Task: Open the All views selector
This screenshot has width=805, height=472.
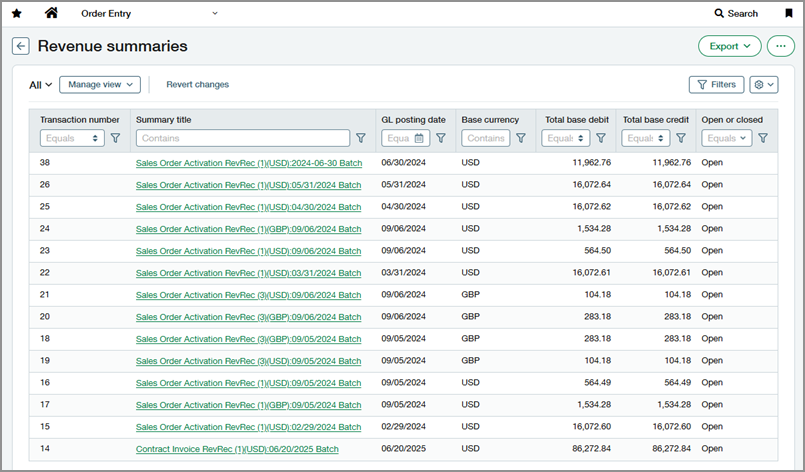Action: [x=40, y=85]
